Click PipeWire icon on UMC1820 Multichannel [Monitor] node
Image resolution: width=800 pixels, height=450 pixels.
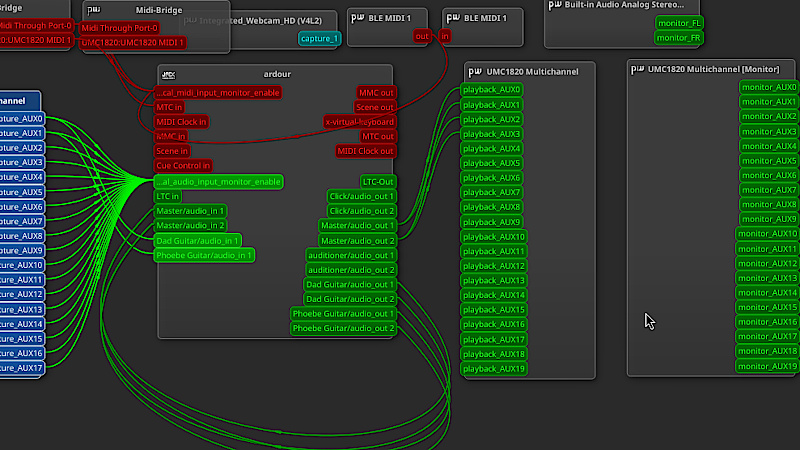coord(638,69)
